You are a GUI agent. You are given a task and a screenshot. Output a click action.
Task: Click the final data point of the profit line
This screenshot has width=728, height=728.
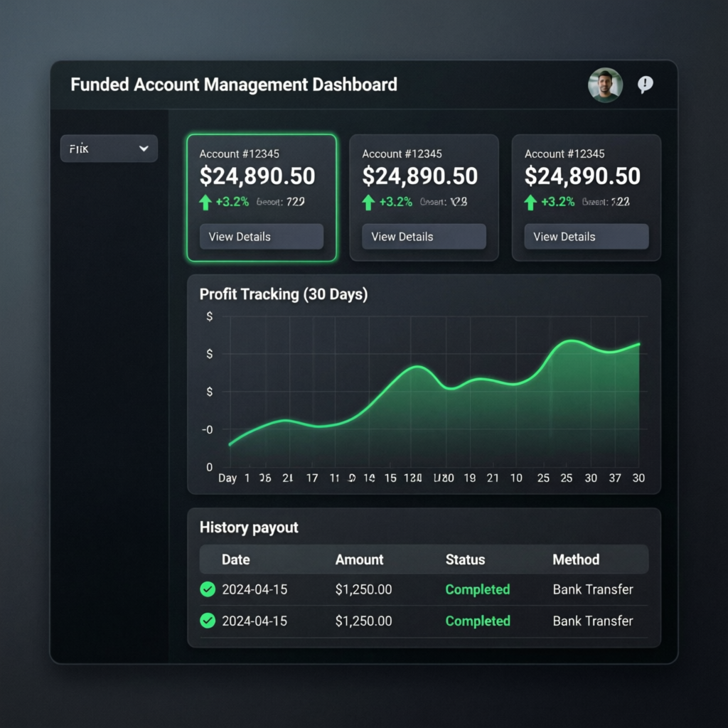pyautogui.click(x=639, y=345)
